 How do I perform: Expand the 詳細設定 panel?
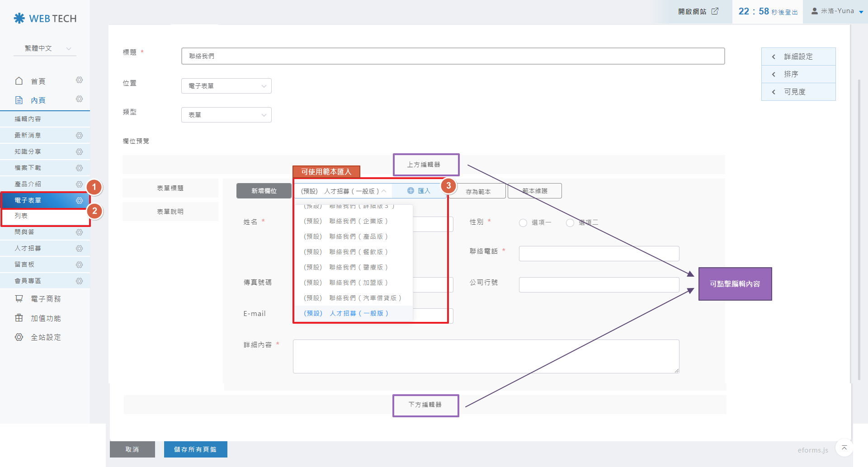click(798, 57)
